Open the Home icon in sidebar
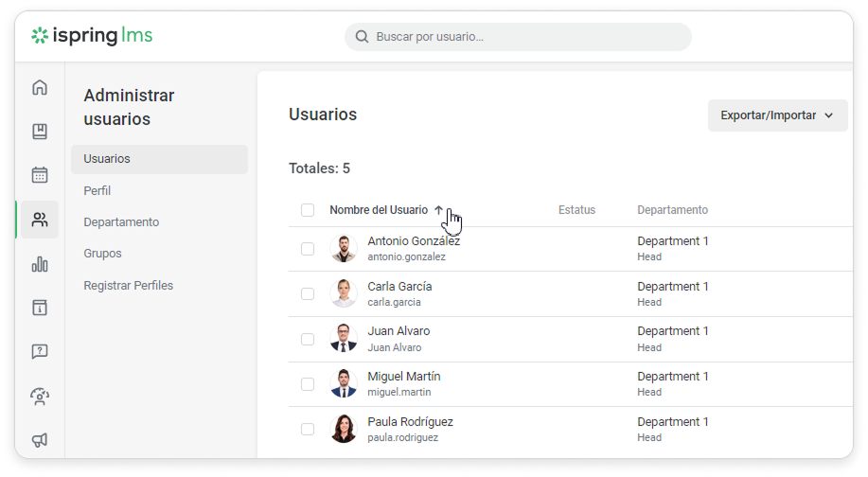Viewport: 868px width, 477px height. (40, 88)
